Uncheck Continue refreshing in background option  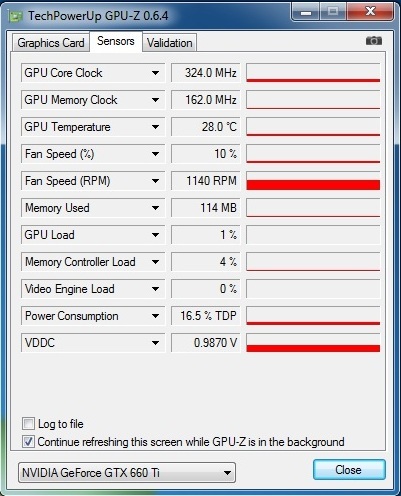point(28,441)
